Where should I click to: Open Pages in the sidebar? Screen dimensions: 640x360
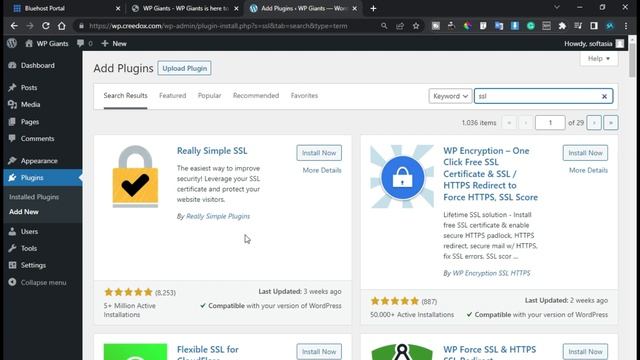click(42, 122)
